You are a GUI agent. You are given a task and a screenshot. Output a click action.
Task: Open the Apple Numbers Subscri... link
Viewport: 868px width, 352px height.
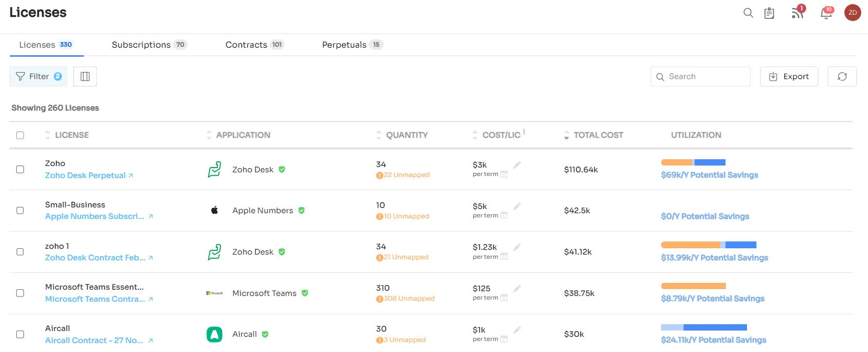coord(98,216)
